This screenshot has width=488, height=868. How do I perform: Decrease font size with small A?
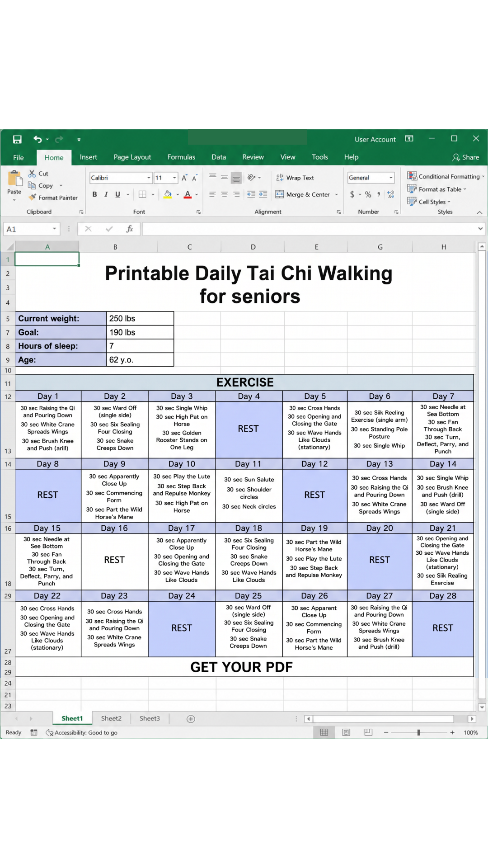click(x=194, y=178)
